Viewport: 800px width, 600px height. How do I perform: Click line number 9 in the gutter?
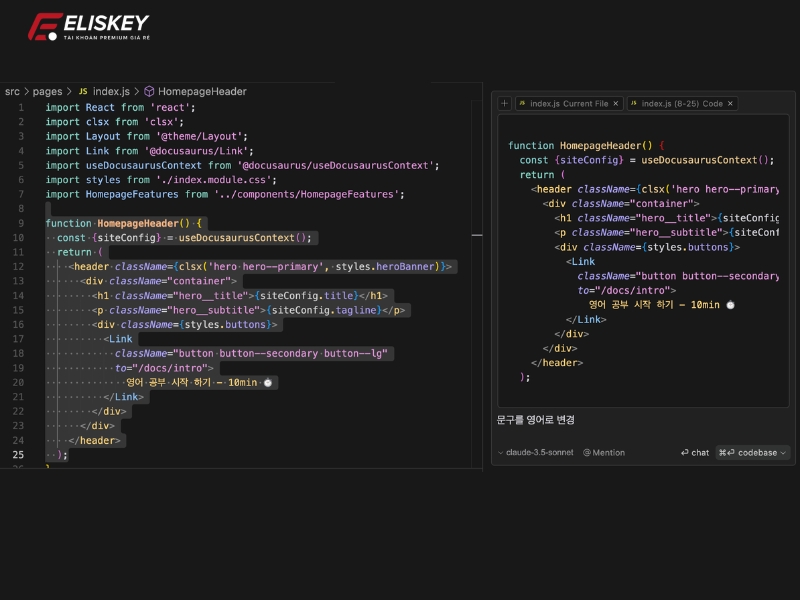click(20, 223)
